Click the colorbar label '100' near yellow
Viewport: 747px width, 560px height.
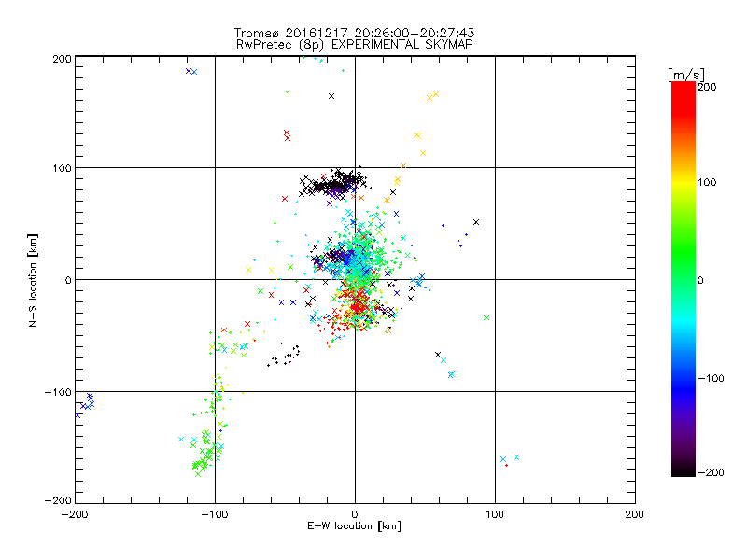707,182
